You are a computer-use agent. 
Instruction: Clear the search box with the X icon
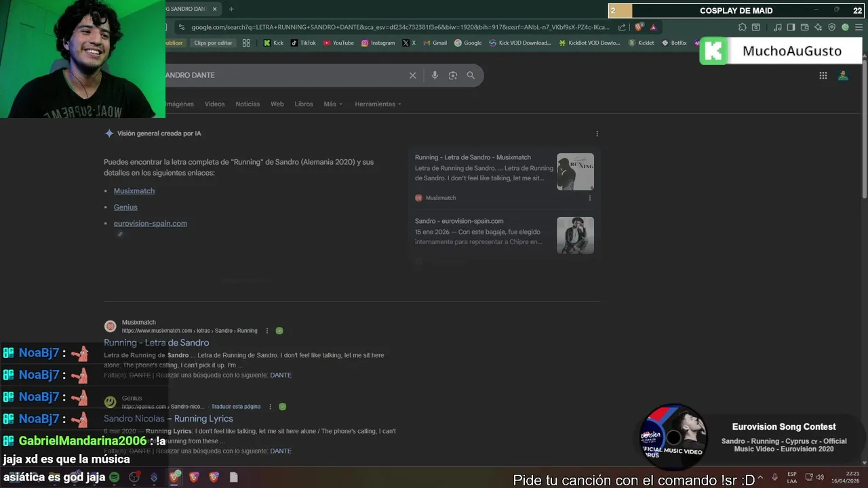412,75
